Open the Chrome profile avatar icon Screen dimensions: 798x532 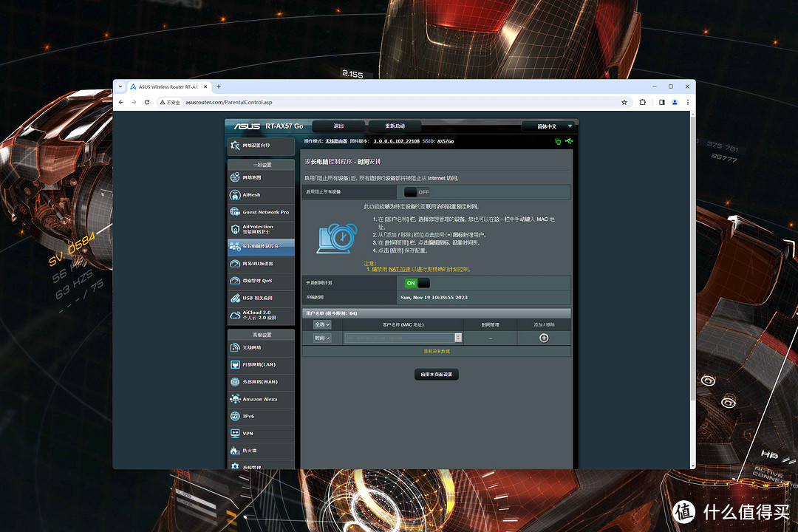675,102
